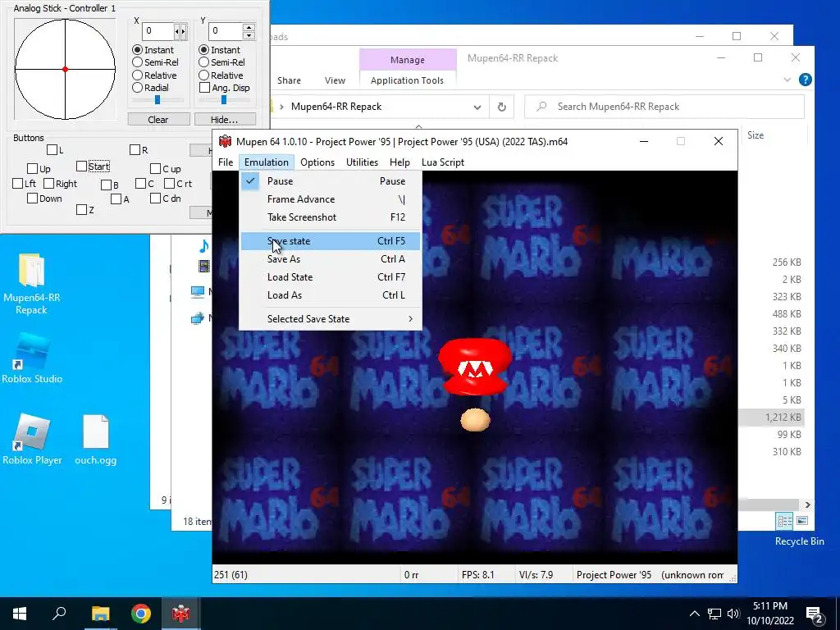Click the Network icon in Explorer sidebar
The height and width of the screenshot is (630, 840).
click(x=198, y=318)
